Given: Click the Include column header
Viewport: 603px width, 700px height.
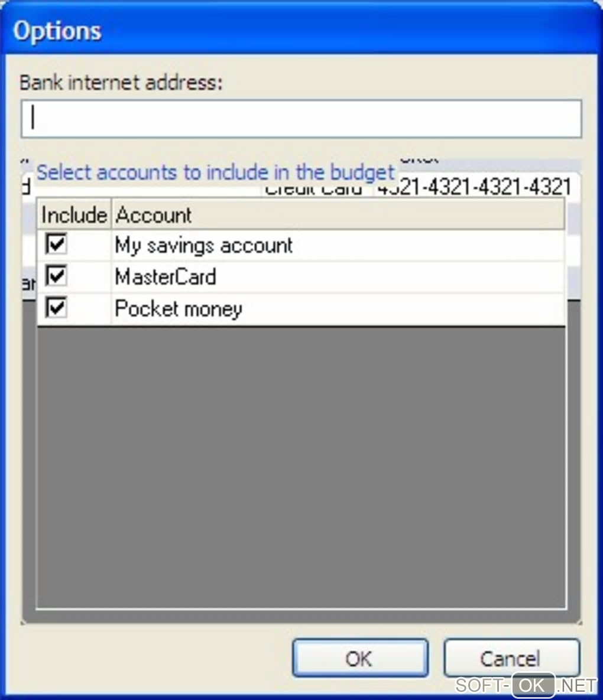Looking at the screenshot, I should (74, 215).
